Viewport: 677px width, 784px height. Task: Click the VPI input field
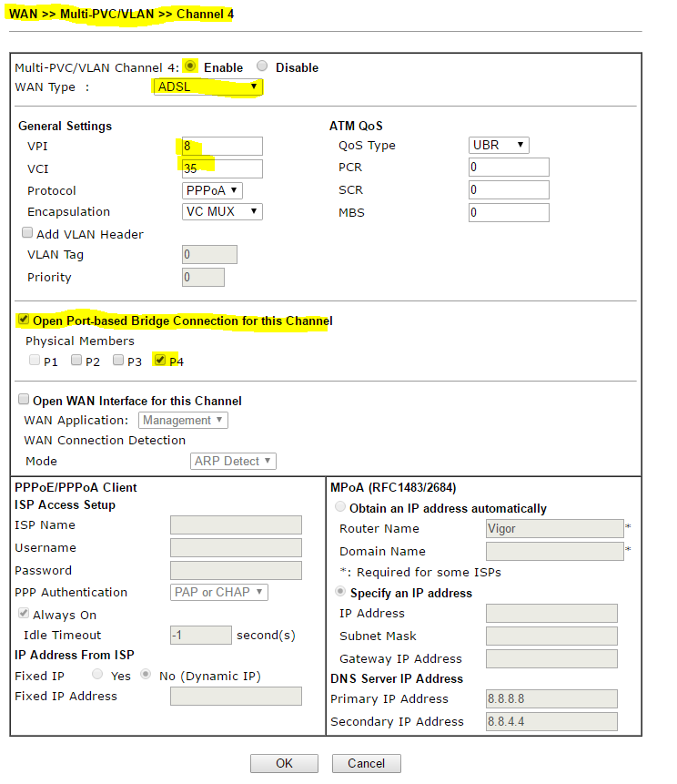click(x=222, y=146)
